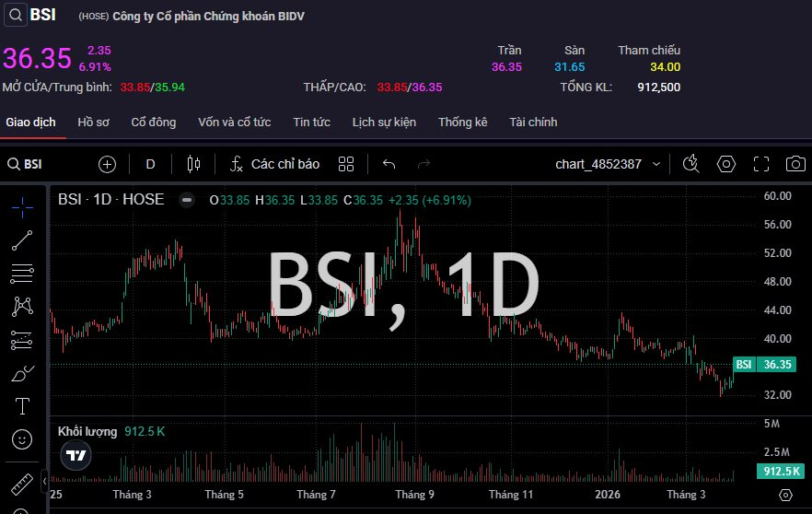This screenshot has width=812, height=514.
Task: Take a chart snapshot with camera icon
Action: click(795, 164)
